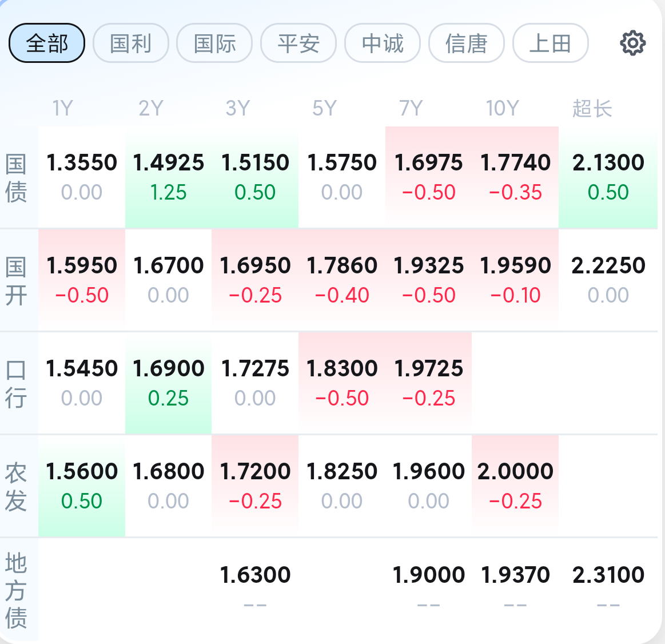Click the 超长 column header
Viewport: 665px width, 644px height.
pos(592,108)
